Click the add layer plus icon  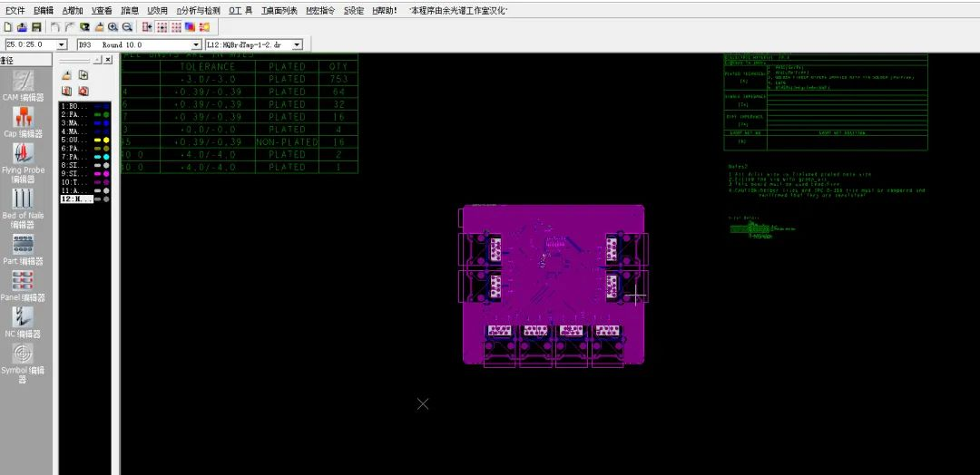click(83, 75)
